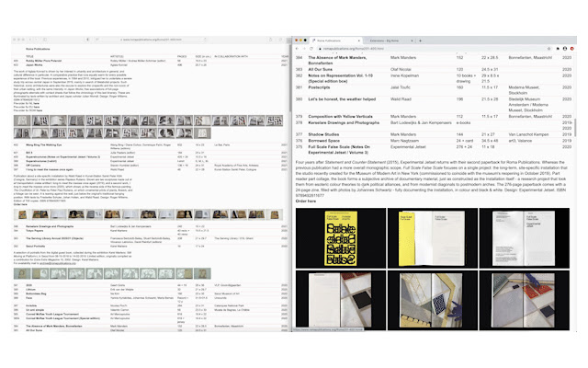This screenshot has width=588, height=368.
Task: Go back in the Safari window
Action: pos(30,39)
